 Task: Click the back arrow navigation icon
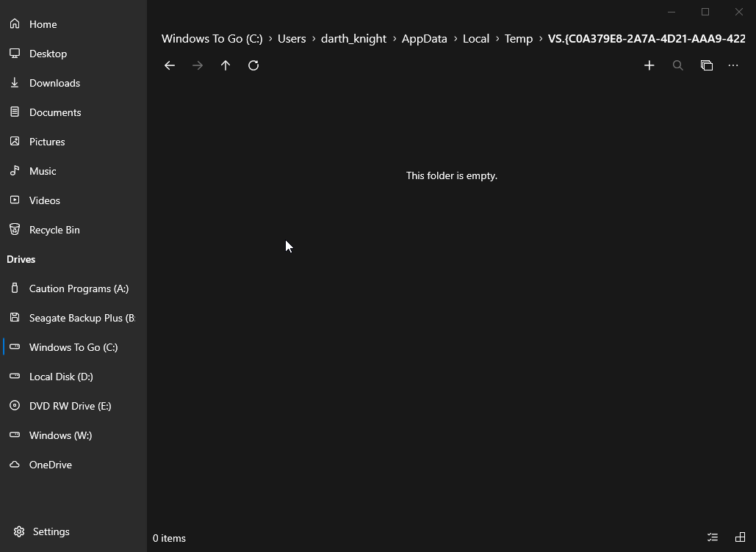[x=169, y=65]
